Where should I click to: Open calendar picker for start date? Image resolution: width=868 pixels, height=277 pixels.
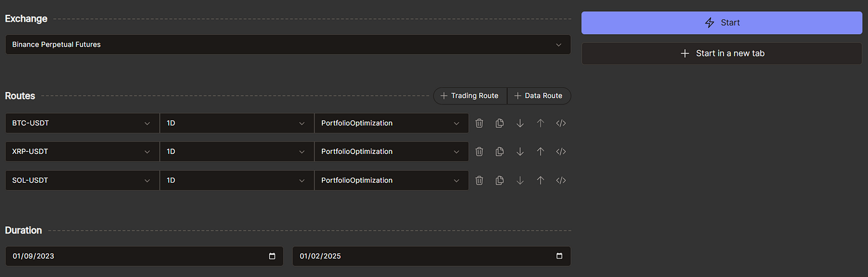[x=272, y=257]
